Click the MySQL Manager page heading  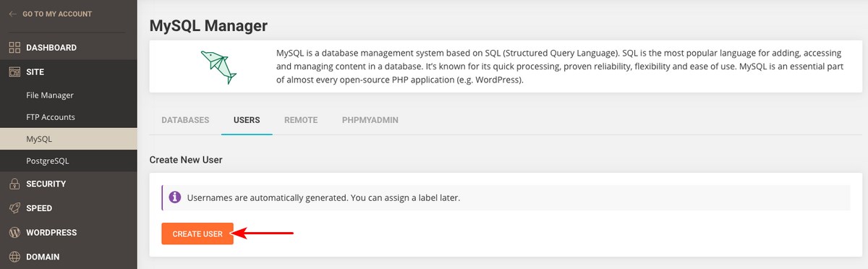pos(208,25)
